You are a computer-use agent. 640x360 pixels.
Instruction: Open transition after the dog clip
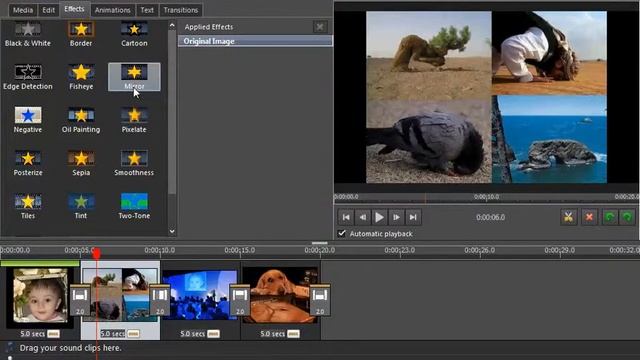point(320,300)
